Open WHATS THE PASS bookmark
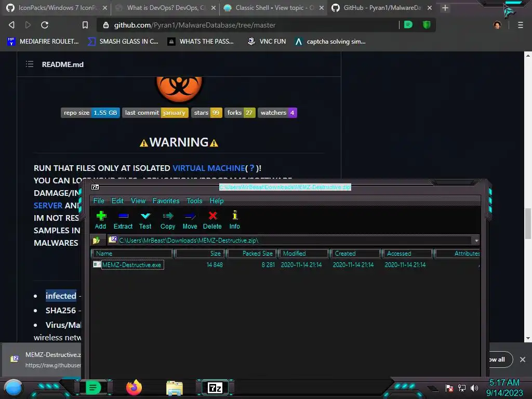 tap(201, 42)
